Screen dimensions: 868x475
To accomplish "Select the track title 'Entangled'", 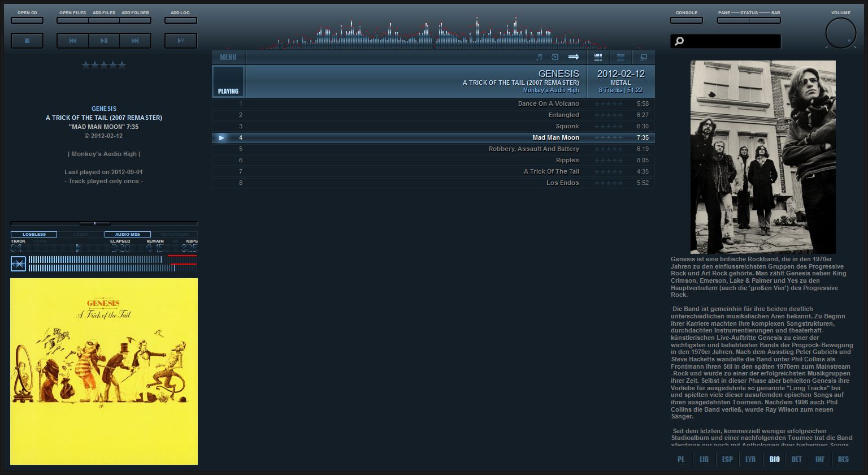I will tap(564, 115).
